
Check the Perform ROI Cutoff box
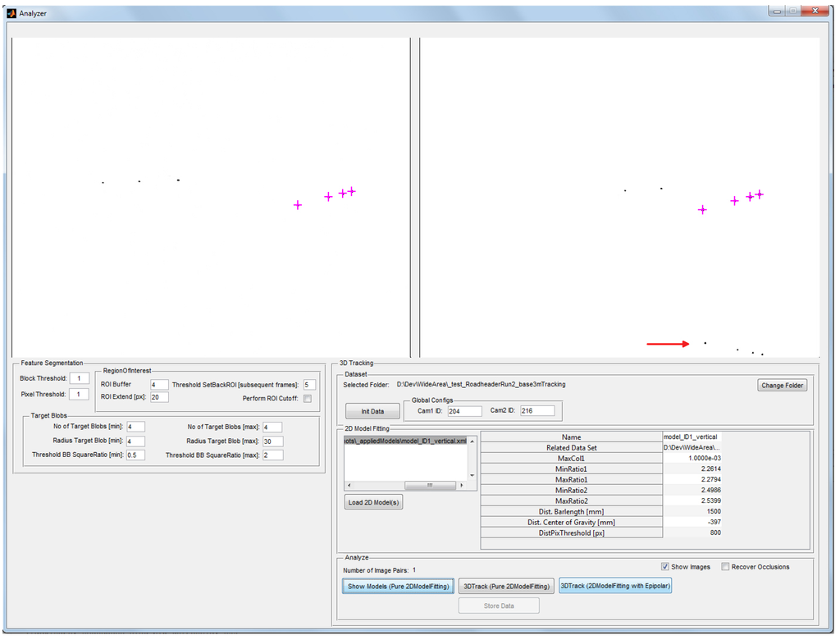point(308,399)
